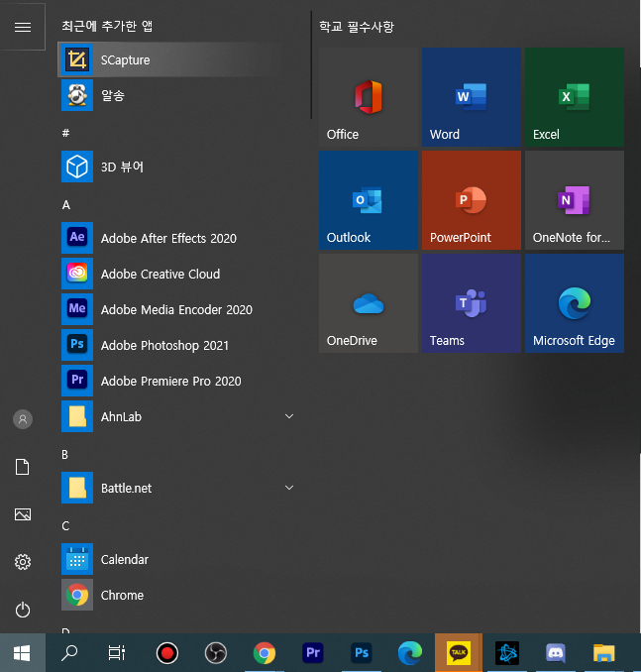Open Settings gear in Start sidebar
The width and height of the screenshot is (641, 672).
[23, 562]
